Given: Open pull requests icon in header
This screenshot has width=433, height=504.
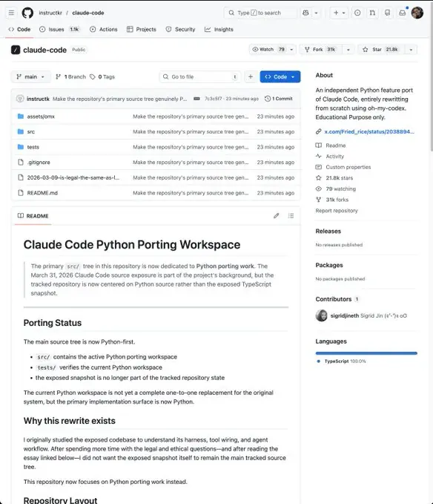Looking at the screenshot, I should 372,13.
